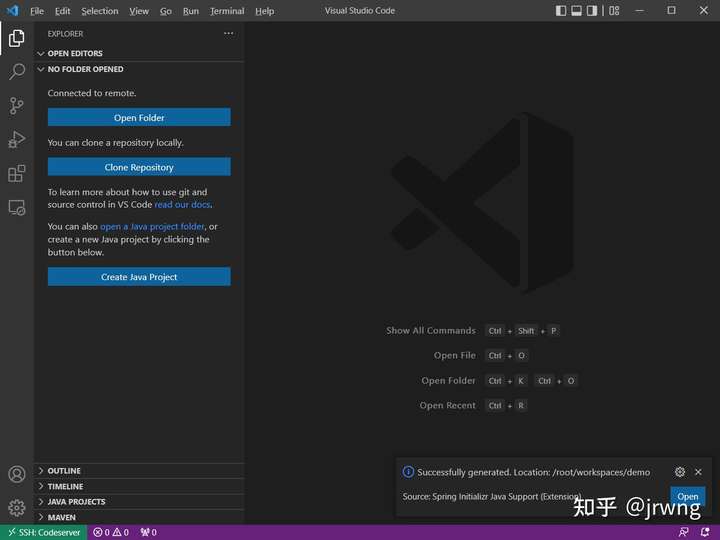
Task: Open the Search view icon
Action: (17, 72)
